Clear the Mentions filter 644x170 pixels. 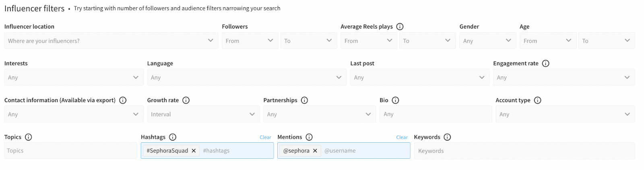click(402, 137)
